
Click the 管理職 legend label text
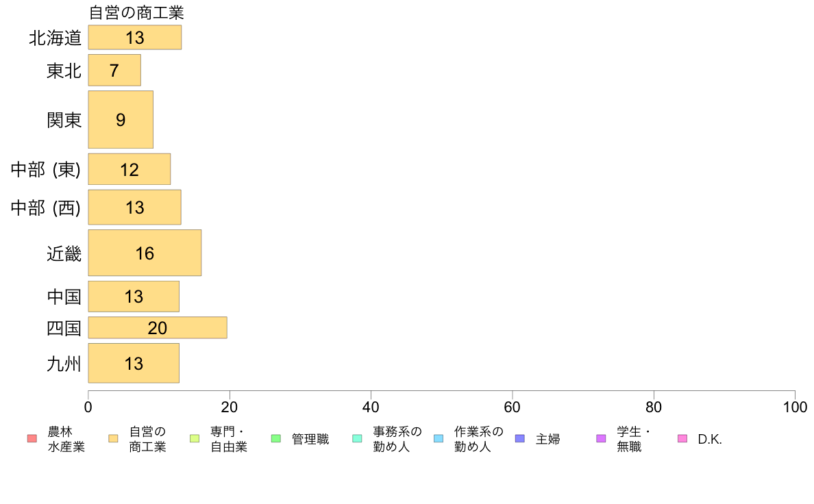click(310, 439)
